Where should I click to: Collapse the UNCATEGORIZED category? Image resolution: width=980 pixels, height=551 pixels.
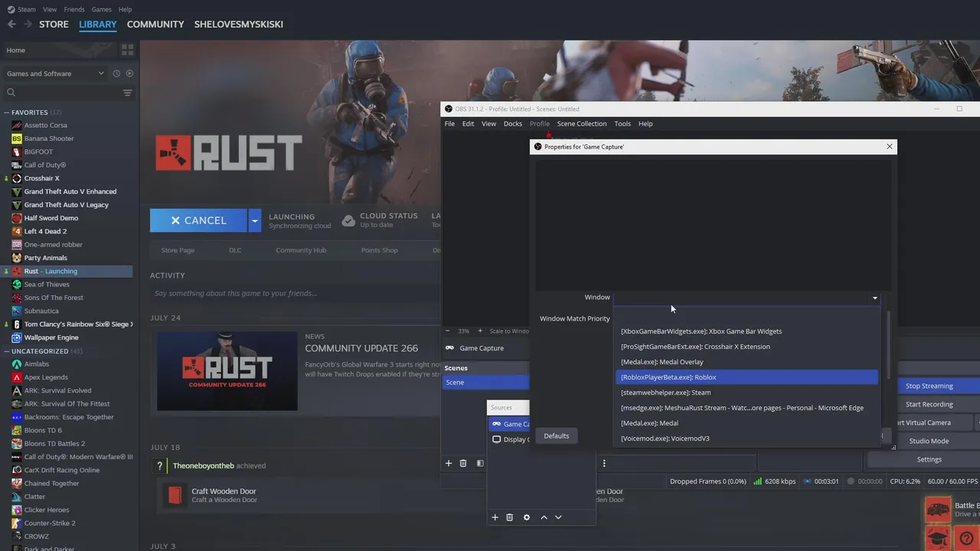pyautogui.click(x=7, y=351)
